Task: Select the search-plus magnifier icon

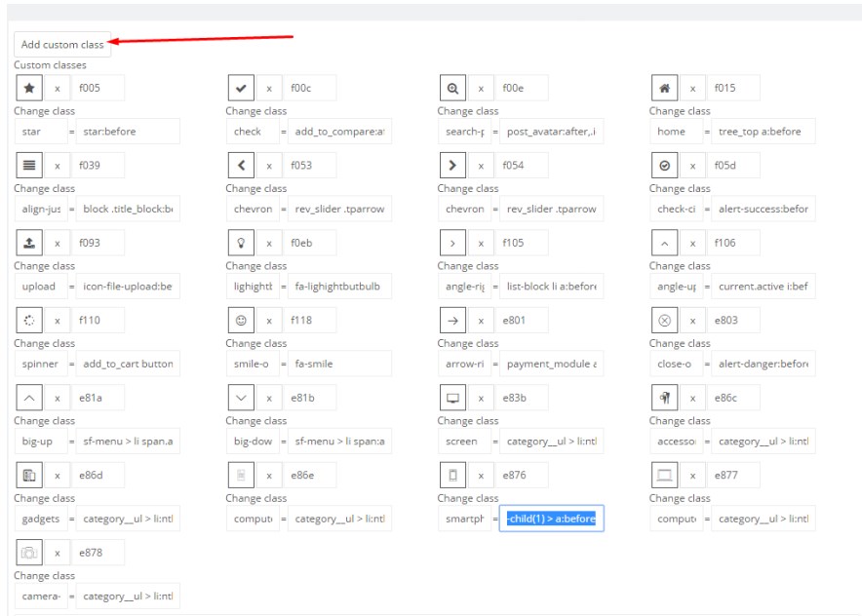Action: pos(452,88)
